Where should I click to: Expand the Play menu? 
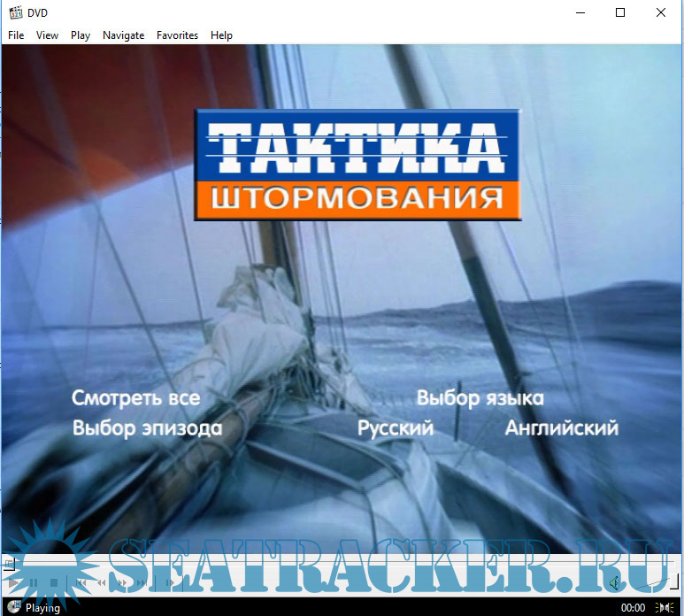81,35
